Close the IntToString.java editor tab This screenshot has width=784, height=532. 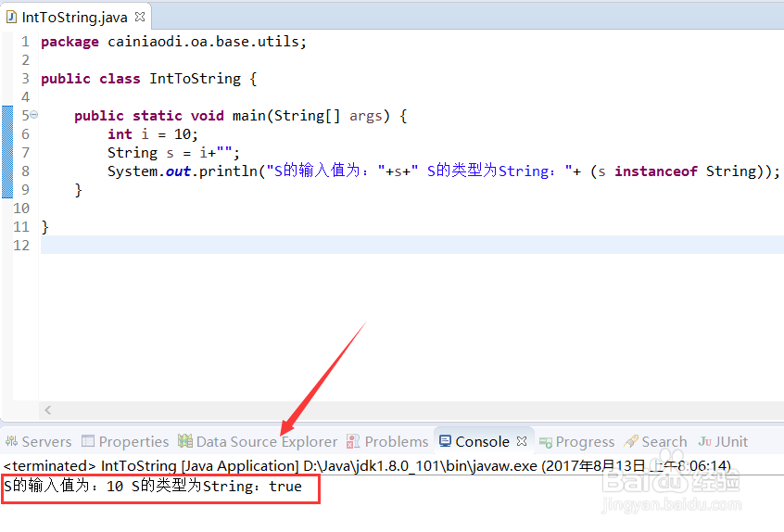click(x=140, y=17)
